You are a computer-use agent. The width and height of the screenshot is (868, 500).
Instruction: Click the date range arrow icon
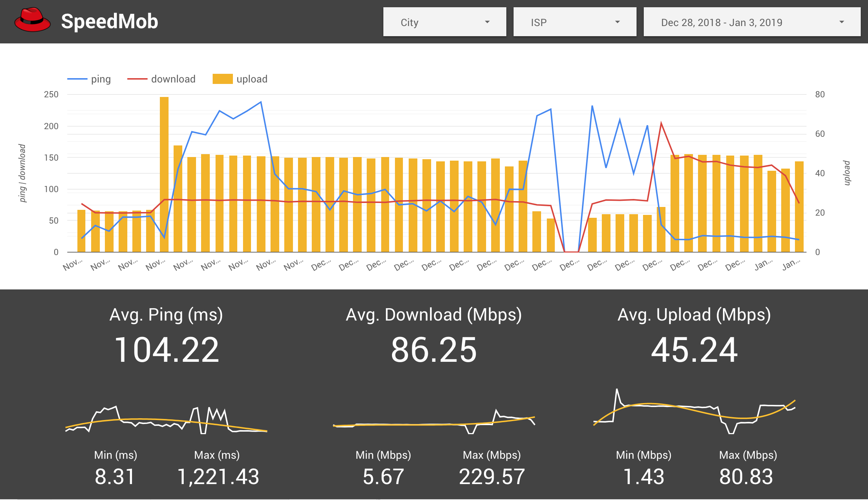[842, 22]
